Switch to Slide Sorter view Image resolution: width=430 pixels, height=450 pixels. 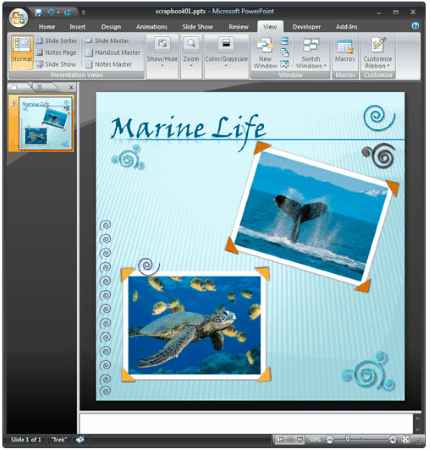[56, 41]
